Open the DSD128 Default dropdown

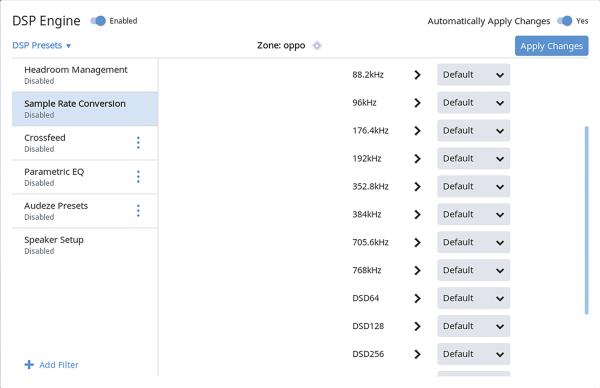[x=473, y=326]
